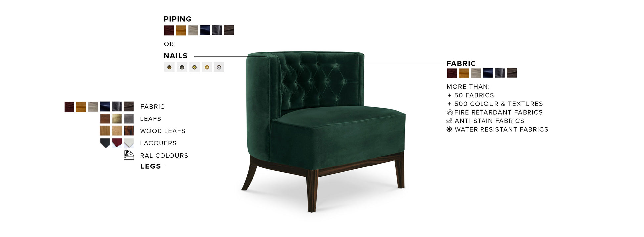Choose navy blue swatch under PIPING

205,30
